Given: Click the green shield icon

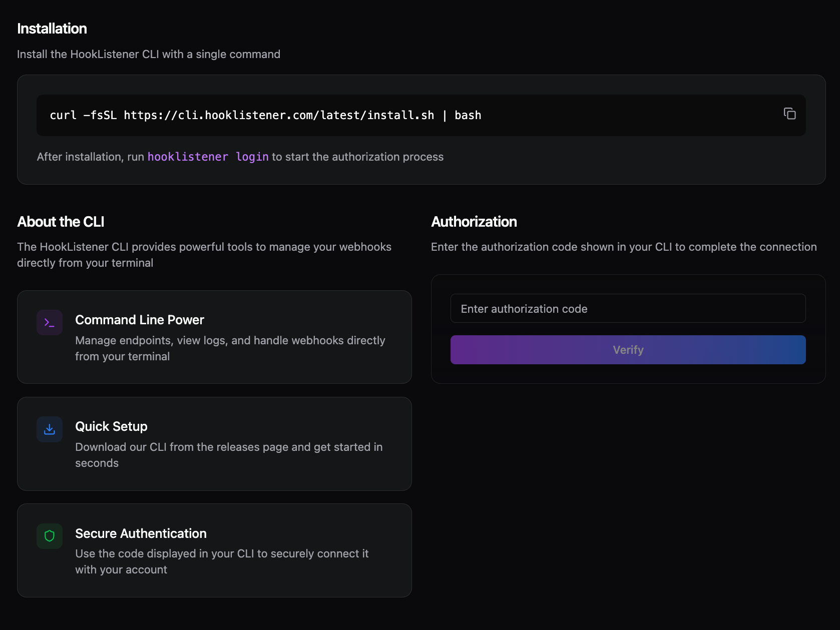Looking at the screenshot, I should click(50, 536).
